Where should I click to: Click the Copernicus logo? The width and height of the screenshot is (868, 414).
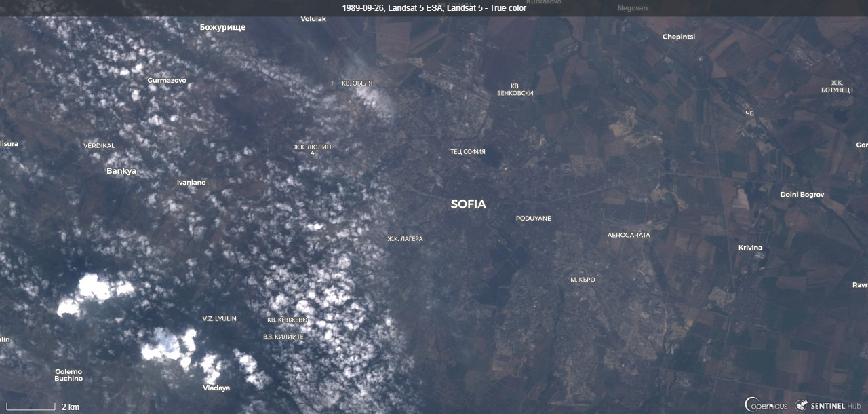click(x=766, y=404)
